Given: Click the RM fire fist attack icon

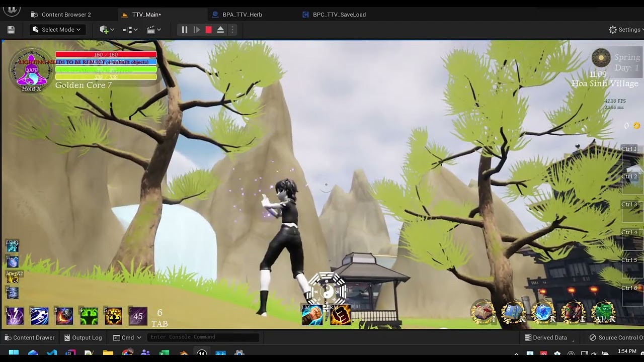Looking at the screenshot, I should click(x=340, y=315).
